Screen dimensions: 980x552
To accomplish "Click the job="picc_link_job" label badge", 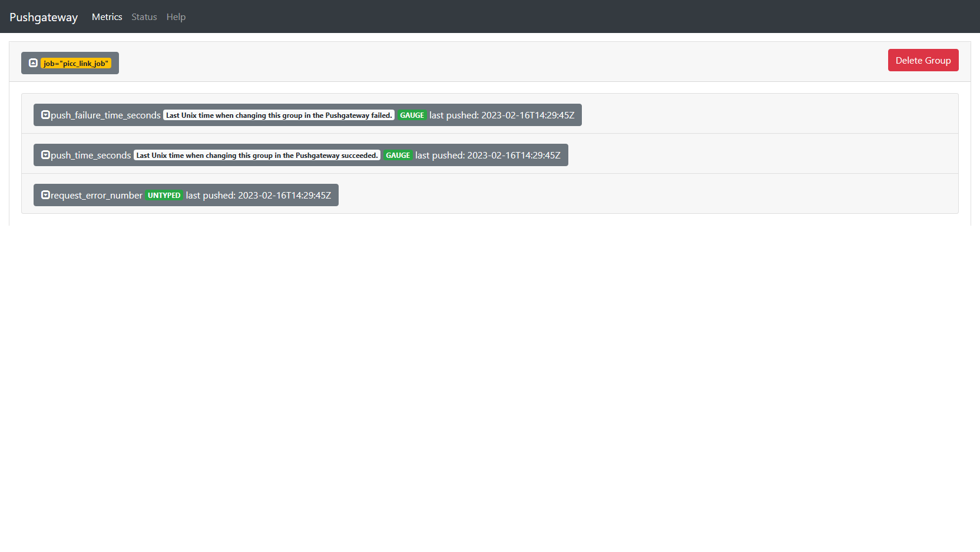I will (x=76, y=63).
